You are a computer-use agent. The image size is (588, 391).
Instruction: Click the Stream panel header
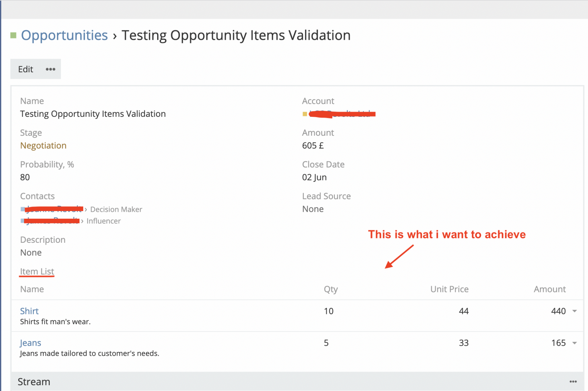[x=34, y=382]
